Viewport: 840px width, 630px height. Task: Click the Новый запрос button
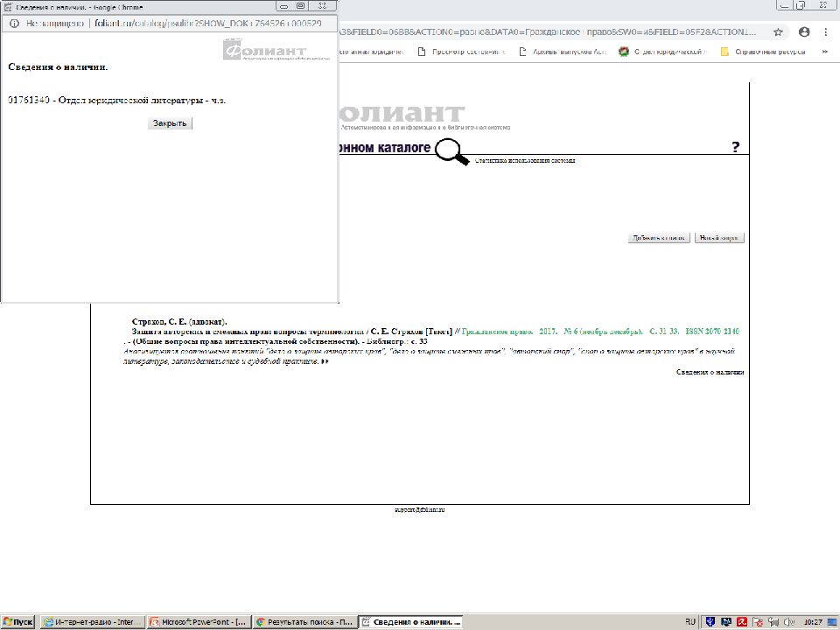click(719, 238)
